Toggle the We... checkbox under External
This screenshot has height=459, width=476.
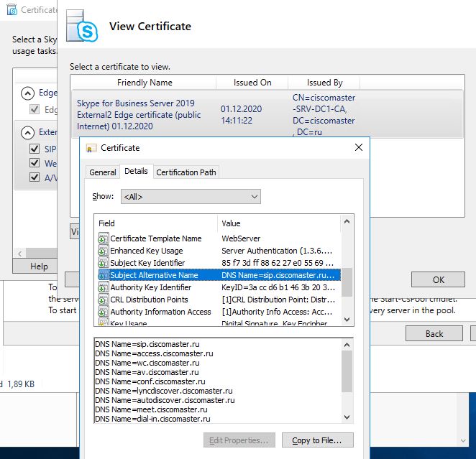35,163
